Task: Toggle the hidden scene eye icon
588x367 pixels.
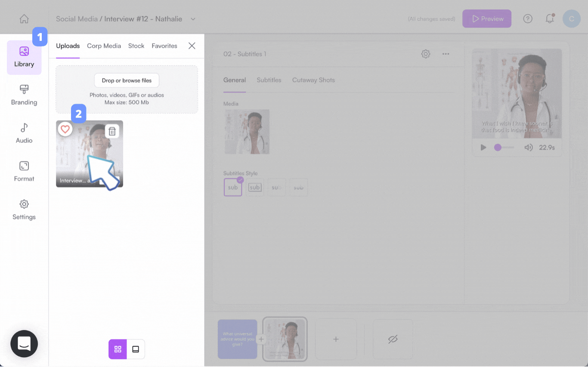Action: click(x=393, y=339)
